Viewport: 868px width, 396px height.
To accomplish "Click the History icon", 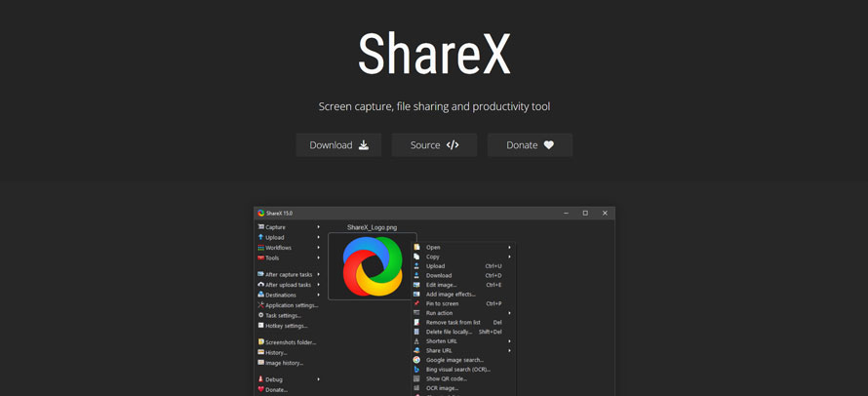I will click(x=260, y=352).
